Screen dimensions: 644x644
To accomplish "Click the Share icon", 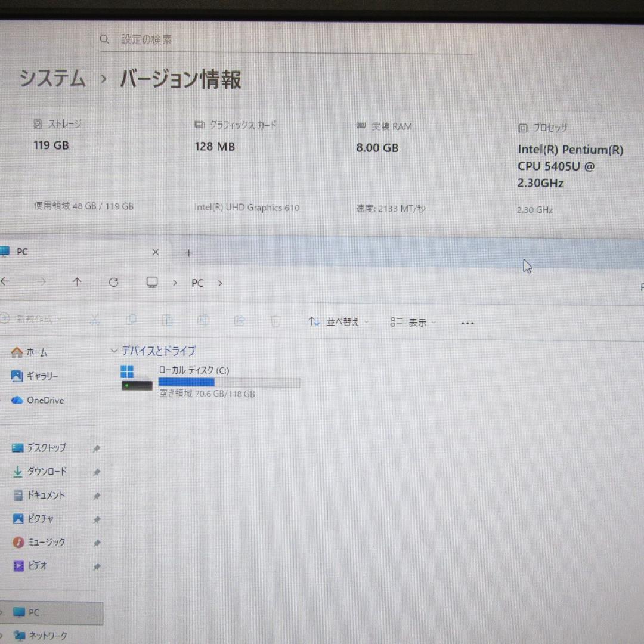I will 240,321.
